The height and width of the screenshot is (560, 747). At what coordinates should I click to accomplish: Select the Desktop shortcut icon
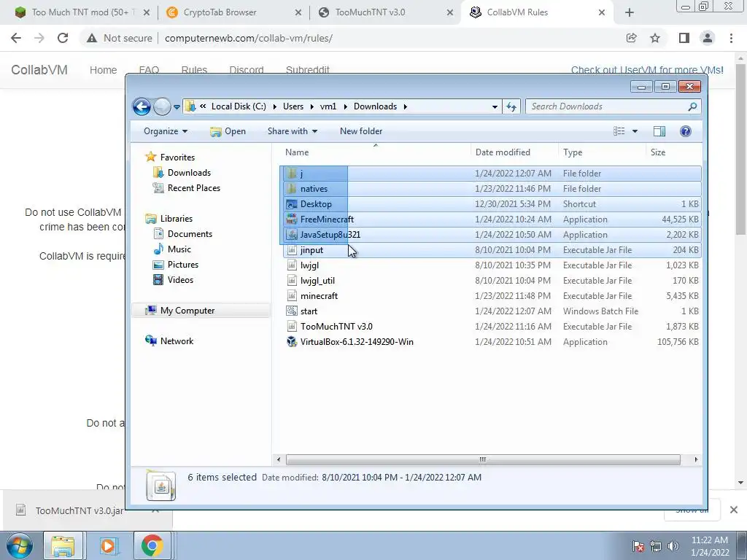click(292, 204)
